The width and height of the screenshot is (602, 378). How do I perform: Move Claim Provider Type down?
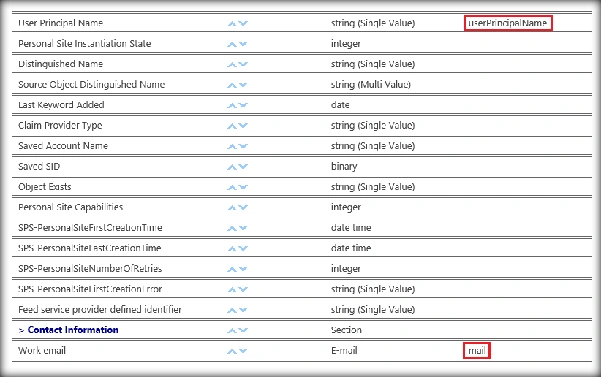(243, 126)
